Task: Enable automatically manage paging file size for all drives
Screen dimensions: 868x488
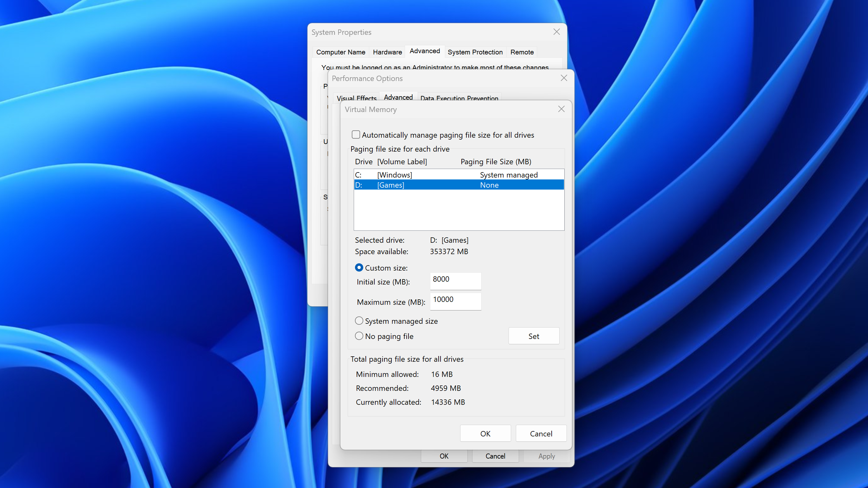Action: (356, 135)
